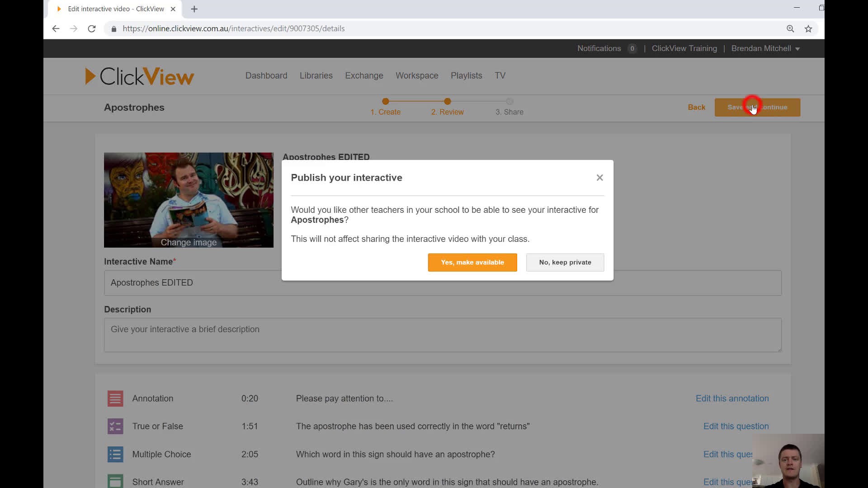Click the Short Answer icon
868x488 pixels.
coord(115,481)
